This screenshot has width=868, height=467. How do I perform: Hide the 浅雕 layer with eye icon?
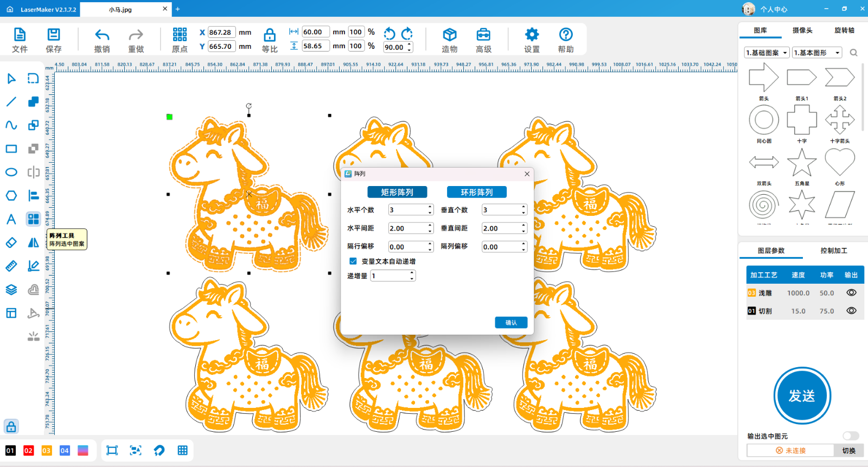(x=851, y=293)
